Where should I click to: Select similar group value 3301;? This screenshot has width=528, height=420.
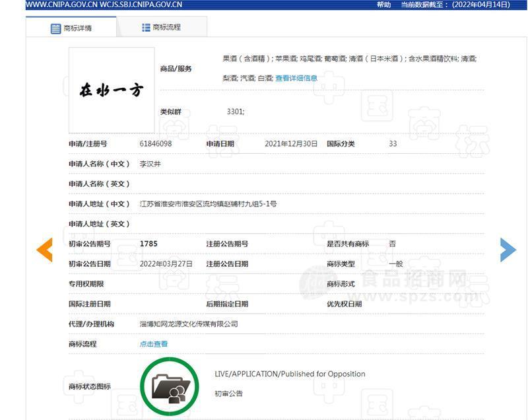(x=236, y=112)
